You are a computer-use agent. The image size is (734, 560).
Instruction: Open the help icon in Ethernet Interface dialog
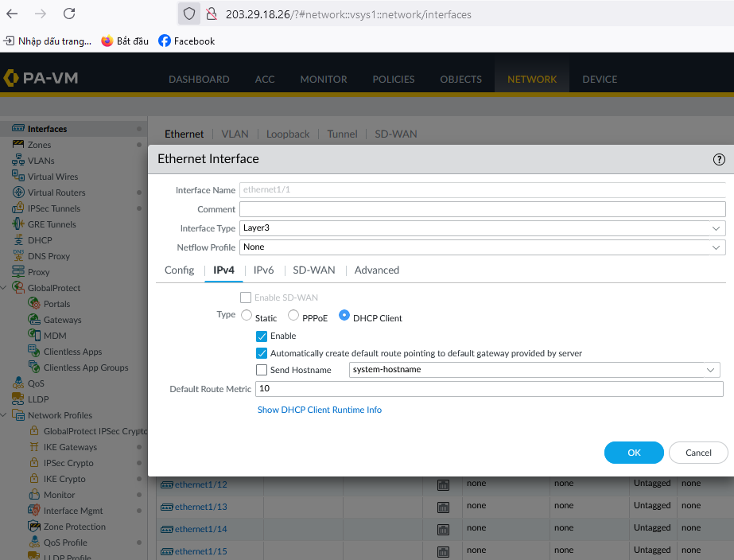(x=719, y=159)
